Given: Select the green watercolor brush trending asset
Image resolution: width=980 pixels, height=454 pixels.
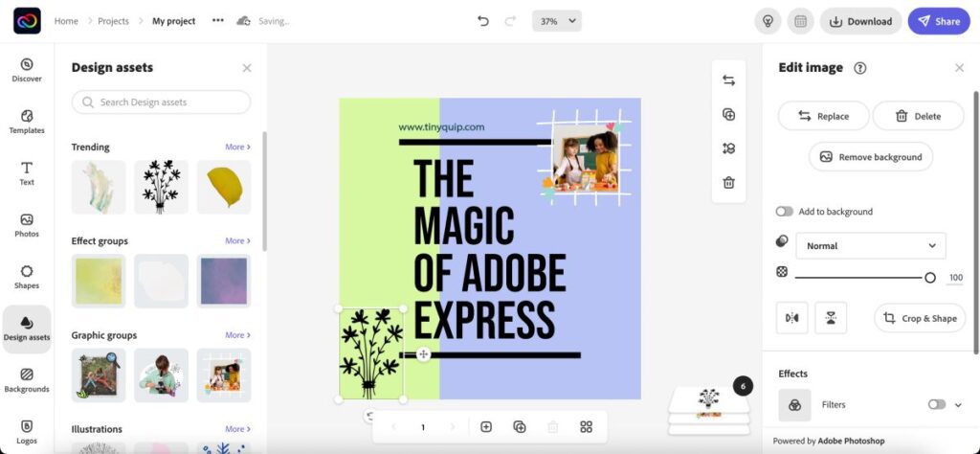Looking at the screenshot, I should click(x=99, y=187).
